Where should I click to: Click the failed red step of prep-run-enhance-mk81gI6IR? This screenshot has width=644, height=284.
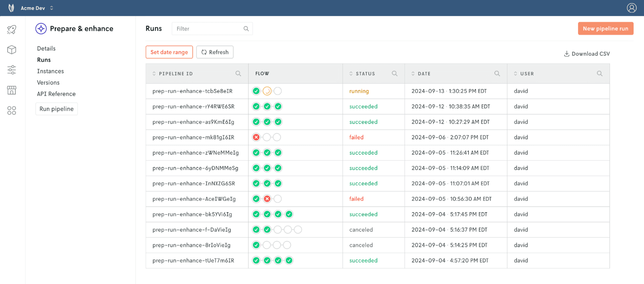(256, 137)
